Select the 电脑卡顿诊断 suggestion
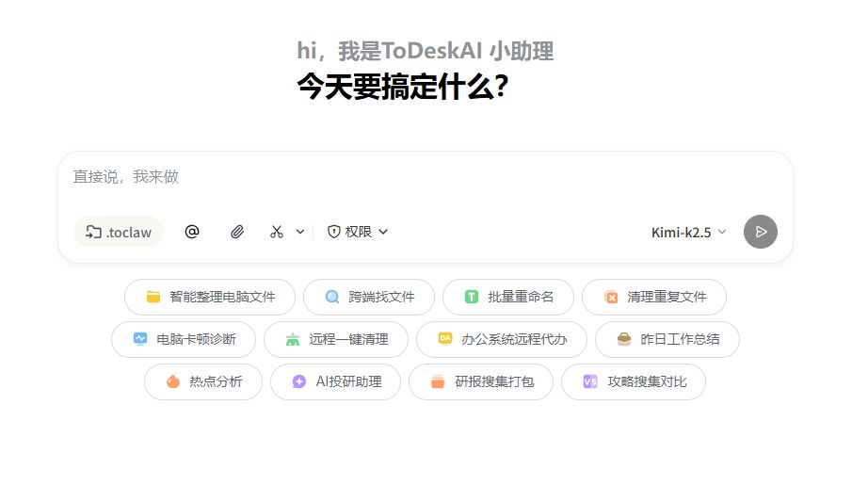 click(184, 339)
